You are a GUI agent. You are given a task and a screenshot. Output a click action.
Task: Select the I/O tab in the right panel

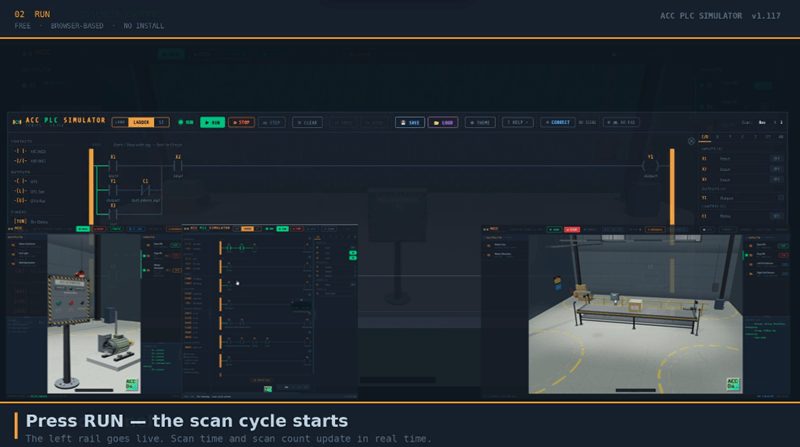click(x=705, y=137)
